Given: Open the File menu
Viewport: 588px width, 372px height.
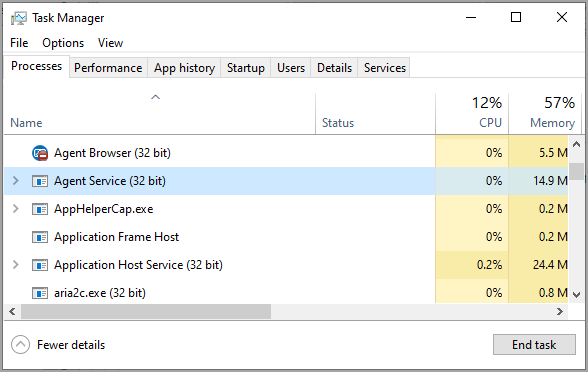Looking at the screenshot, I should click(19, 43).
